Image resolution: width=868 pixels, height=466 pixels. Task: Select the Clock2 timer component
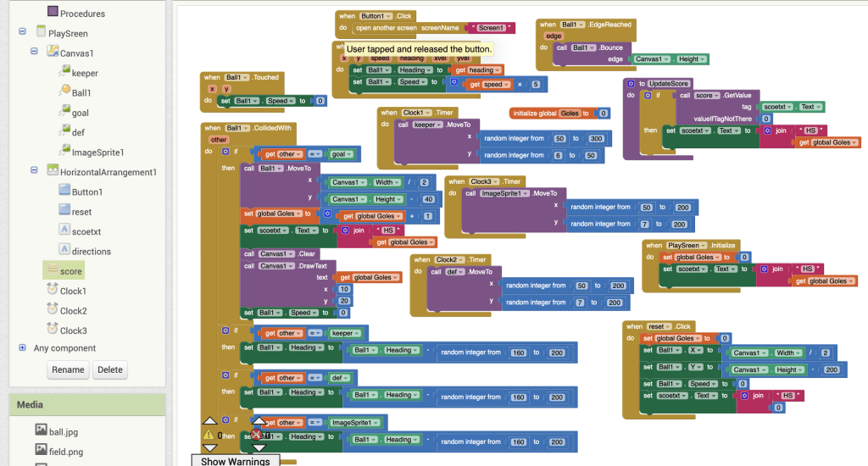click(73, 311)
